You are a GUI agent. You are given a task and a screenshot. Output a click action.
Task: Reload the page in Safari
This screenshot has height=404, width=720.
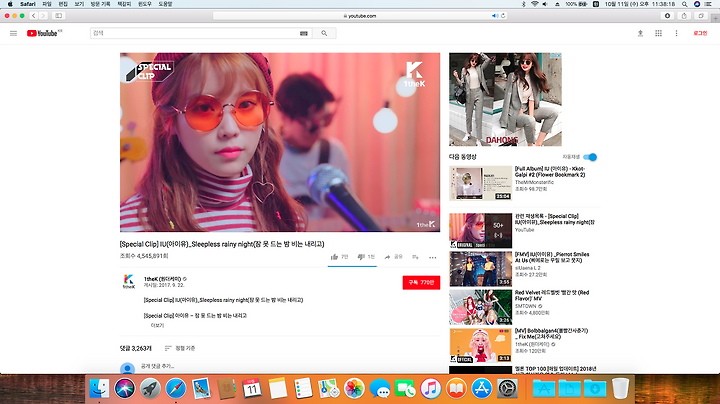pyautogui.click(x=503, y=16)
